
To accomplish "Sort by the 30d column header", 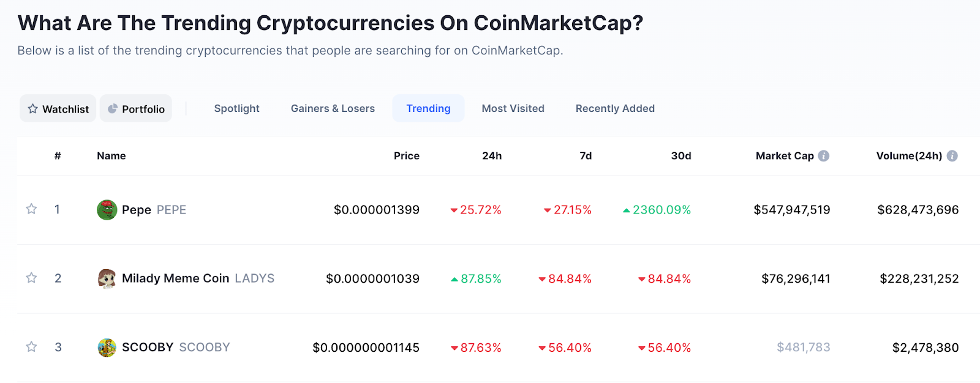I will click(x=680, y=156).
